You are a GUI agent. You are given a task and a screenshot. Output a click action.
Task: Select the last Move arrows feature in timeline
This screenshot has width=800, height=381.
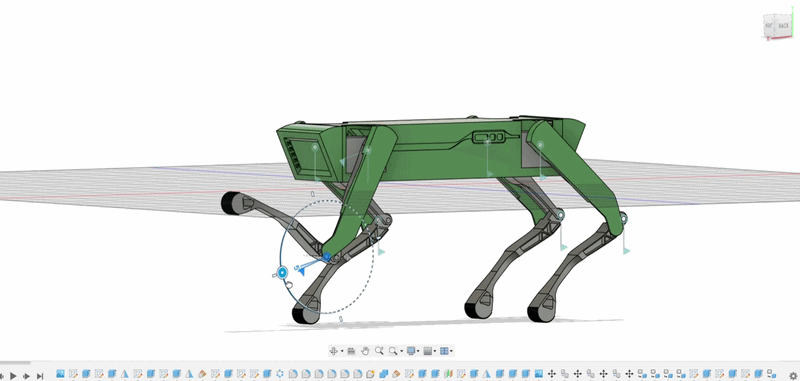click(630, 374)
